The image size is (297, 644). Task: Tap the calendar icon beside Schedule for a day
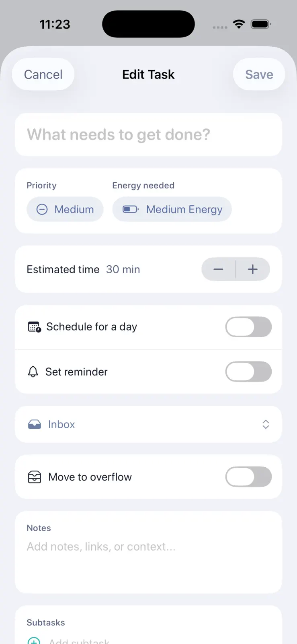[x=34, y=327]
